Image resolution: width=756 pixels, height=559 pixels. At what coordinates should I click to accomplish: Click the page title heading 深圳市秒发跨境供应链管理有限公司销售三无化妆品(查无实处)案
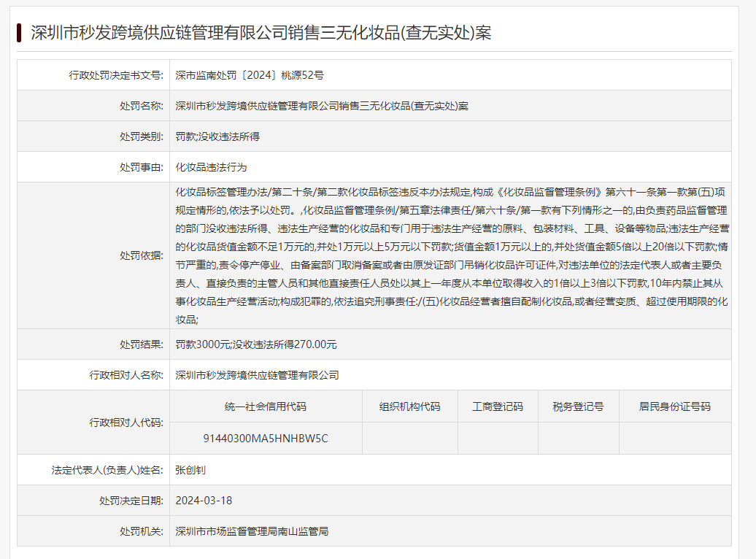tap(261, 33)
